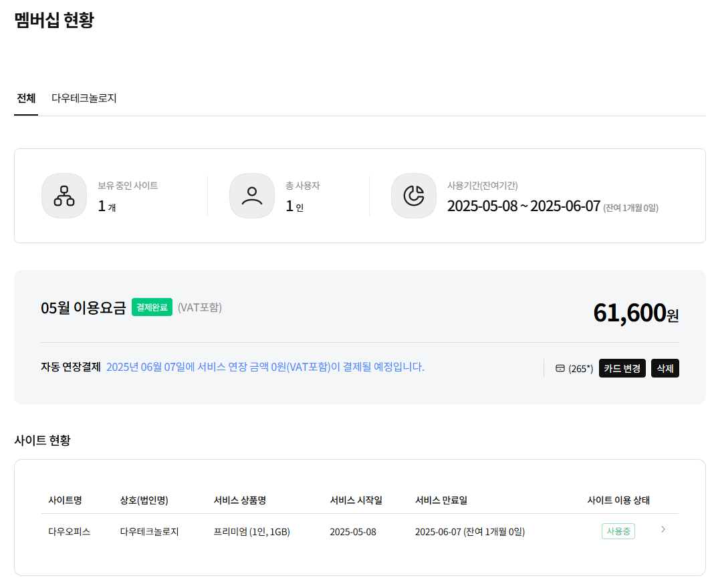Screen dimensions: 712x588
Task: Click the total users person icon
Action: point(252,196)
